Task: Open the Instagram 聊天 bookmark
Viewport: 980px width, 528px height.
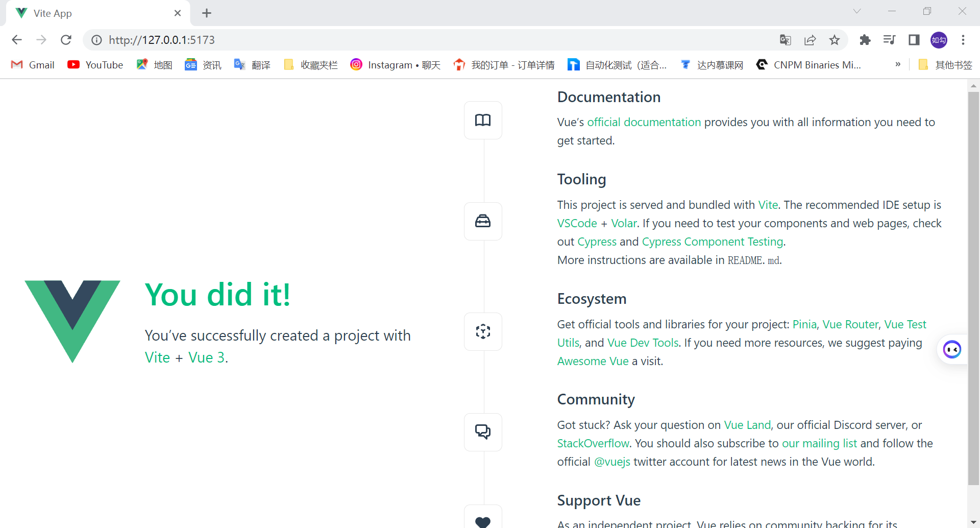Action: click(396, 65)
